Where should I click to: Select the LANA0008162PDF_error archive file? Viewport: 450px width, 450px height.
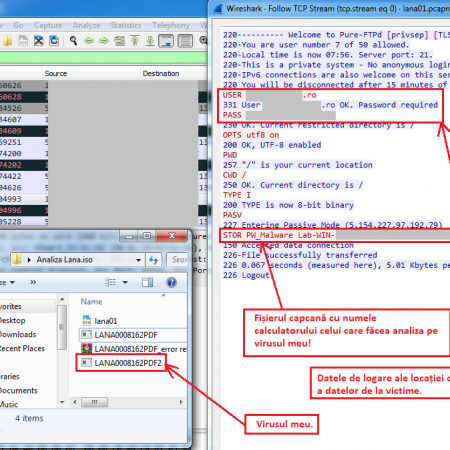point(133,349)
